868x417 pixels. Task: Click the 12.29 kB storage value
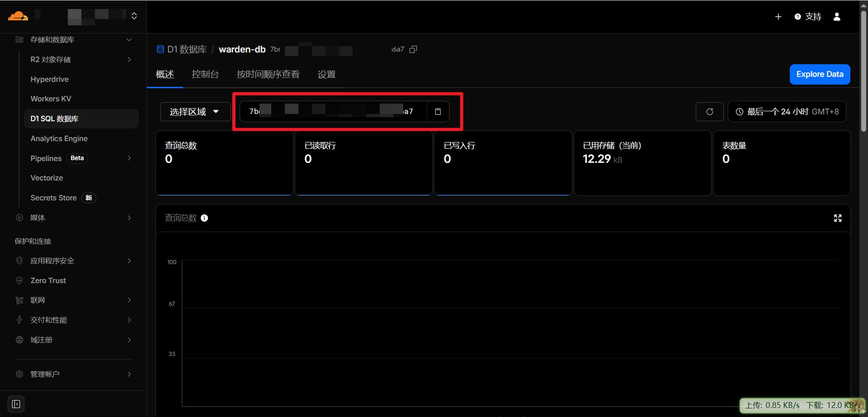click(x=603, y=159)
